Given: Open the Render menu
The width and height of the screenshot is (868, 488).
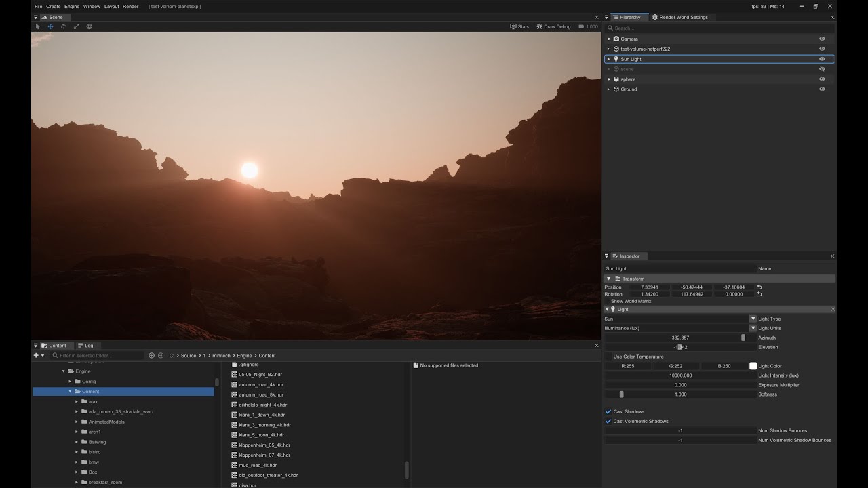Looking at the screenshot, I should click(x=131, y=7).
